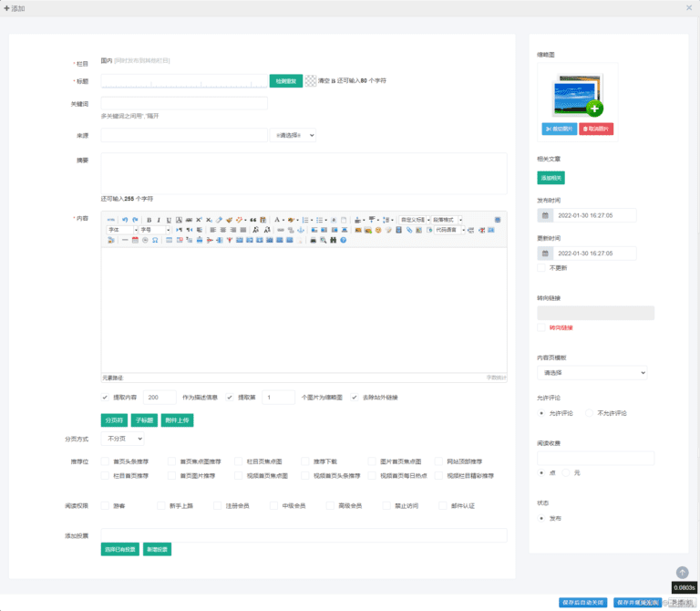Toggle the 提取内容 checkbox
This screenshot has width=700, height=611.
[105, 398]
